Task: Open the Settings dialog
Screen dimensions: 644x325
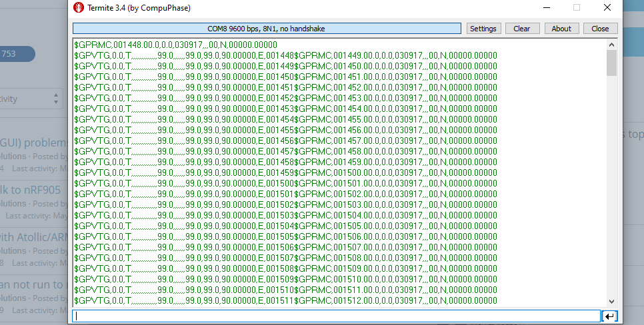Action: [483, 29]
